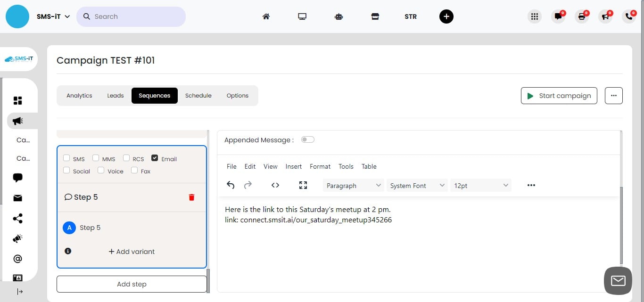Image resolution: width=644 pixels, height=302 pixels.
Task: Open the Paragraph style dropdown
Action: [x=353, y=185]
